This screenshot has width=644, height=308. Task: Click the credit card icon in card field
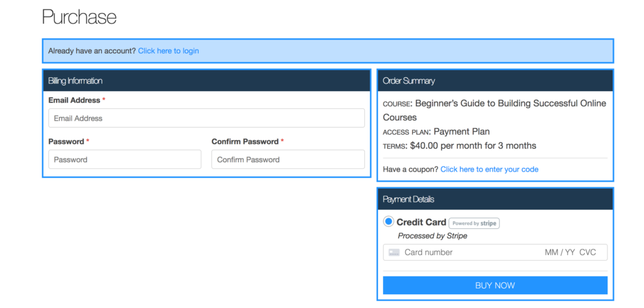coord(394,252)
